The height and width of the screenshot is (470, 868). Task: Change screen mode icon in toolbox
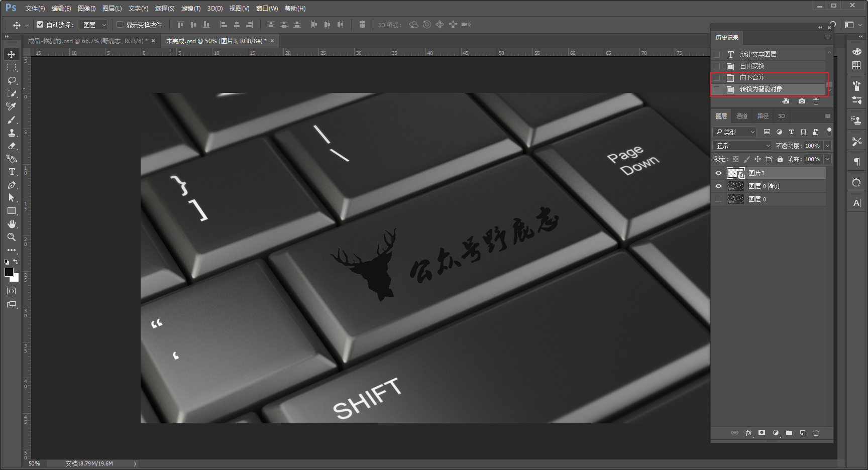coord(12,304)
